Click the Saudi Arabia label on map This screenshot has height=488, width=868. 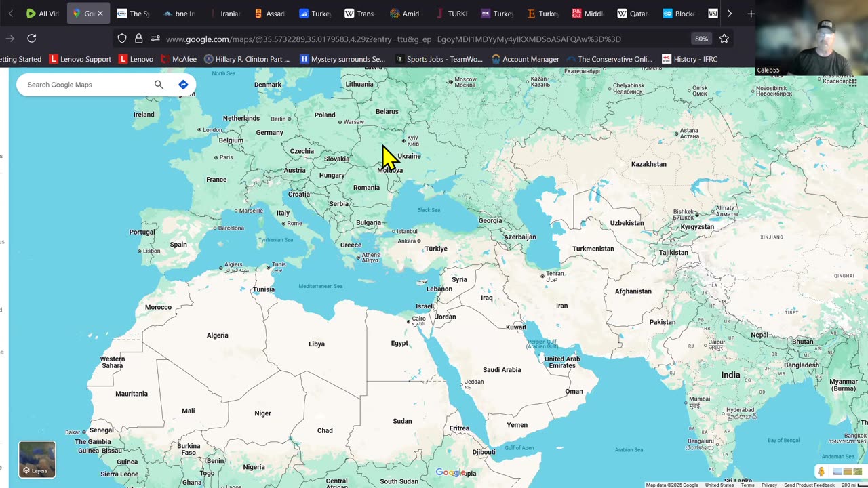coord(502,370)
